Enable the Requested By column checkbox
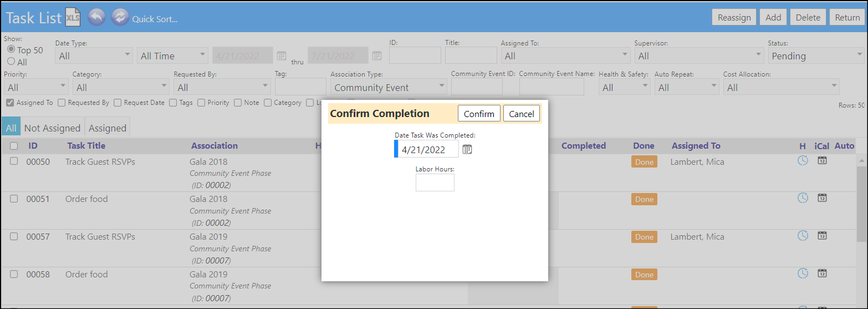Viewport: 868px width, 309px height. 62,103
